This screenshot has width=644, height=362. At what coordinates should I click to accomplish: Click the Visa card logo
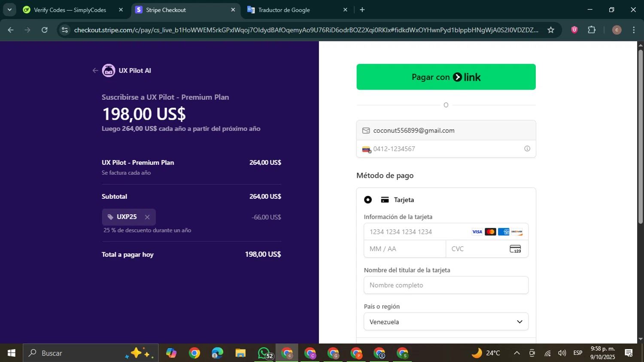[x=477, y=232]
